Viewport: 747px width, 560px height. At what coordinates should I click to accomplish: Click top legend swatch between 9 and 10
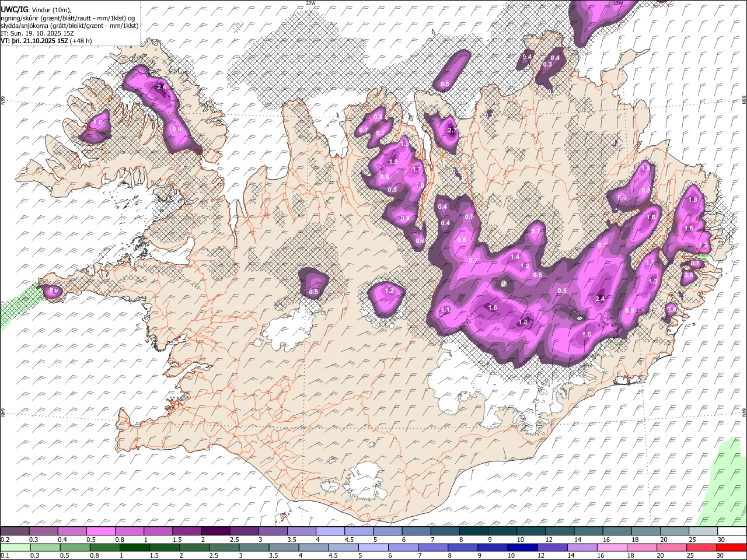point(502,531)
